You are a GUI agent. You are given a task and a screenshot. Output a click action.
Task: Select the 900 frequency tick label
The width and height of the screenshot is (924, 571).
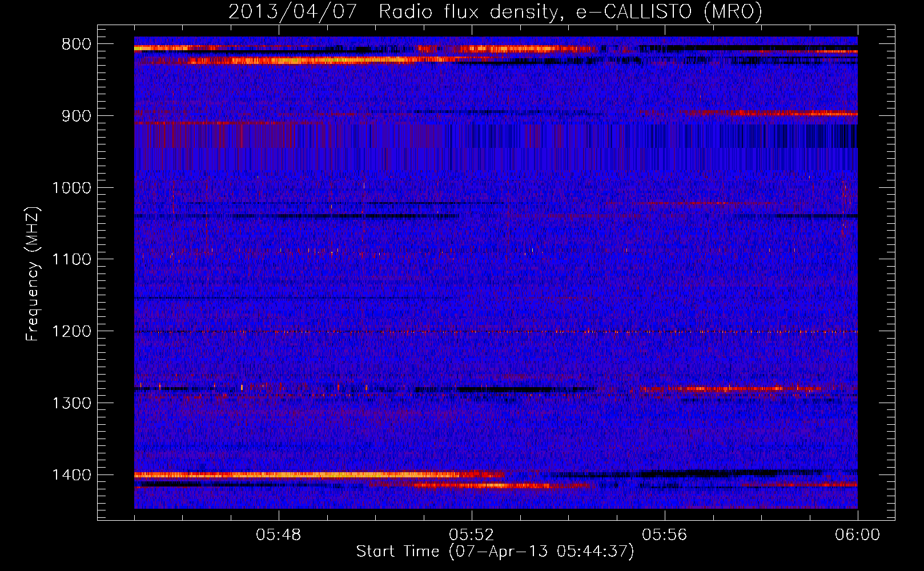(76, 116)
